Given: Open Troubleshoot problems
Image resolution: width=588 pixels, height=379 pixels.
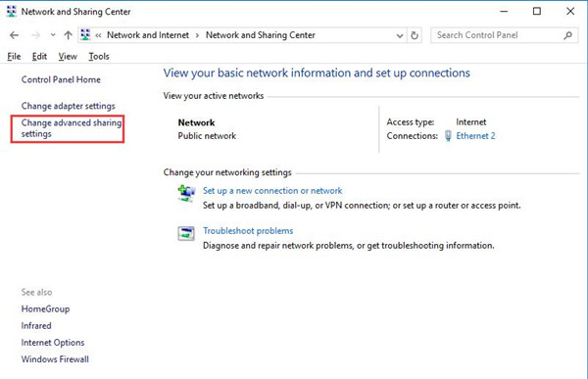Looking at the screenshot, I should [248, 231].
